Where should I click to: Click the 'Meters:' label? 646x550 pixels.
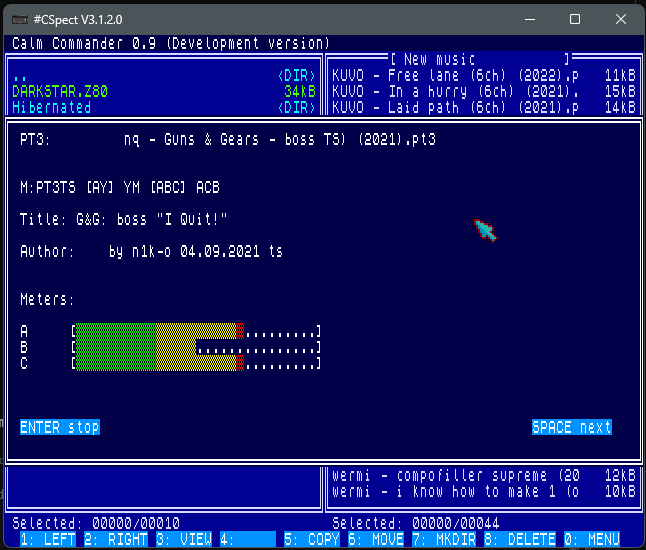point(47,300)
